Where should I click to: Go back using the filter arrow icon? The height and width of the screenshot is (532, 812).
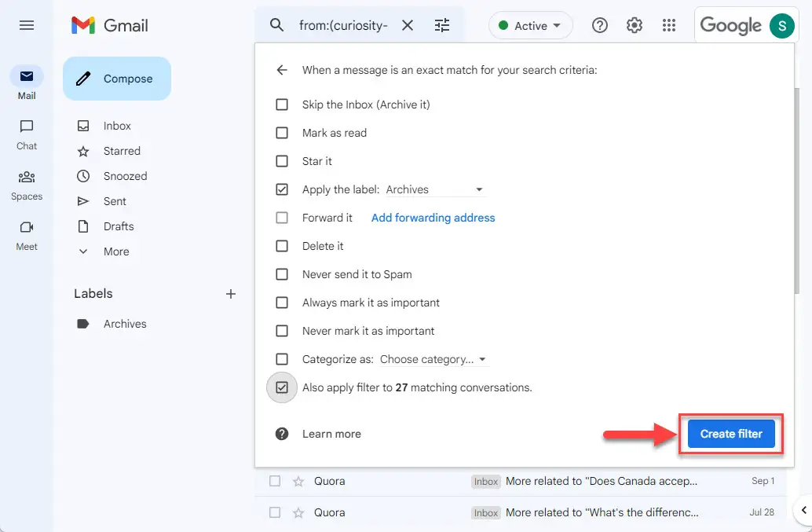[x=282, y=70]
